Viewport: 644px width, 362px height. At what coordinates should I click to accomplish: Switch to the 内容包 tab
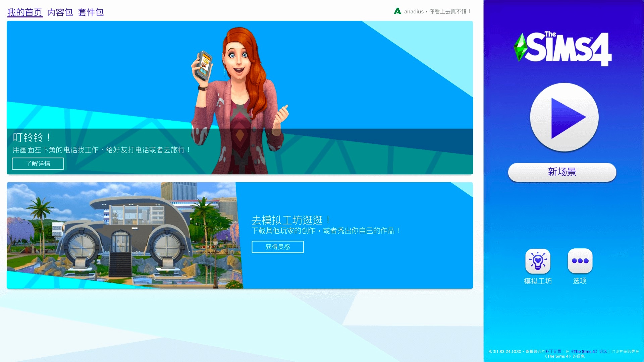(60, 12)
